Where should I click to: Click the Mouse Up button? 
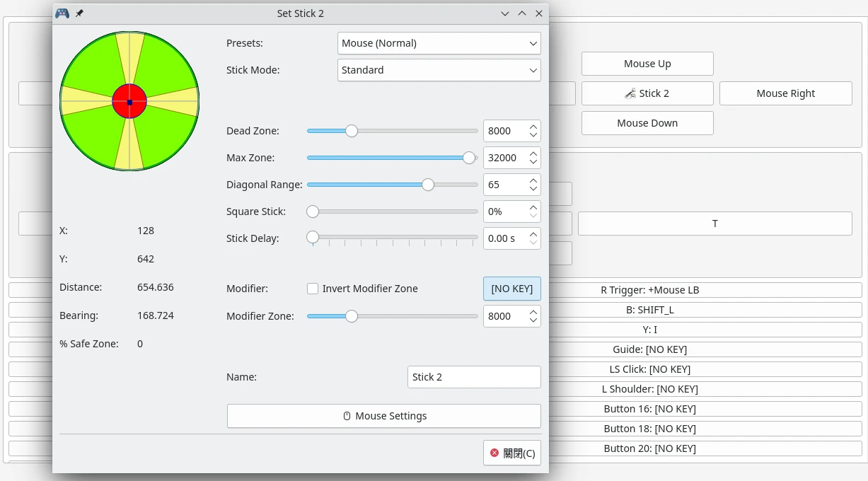point(647,64)
